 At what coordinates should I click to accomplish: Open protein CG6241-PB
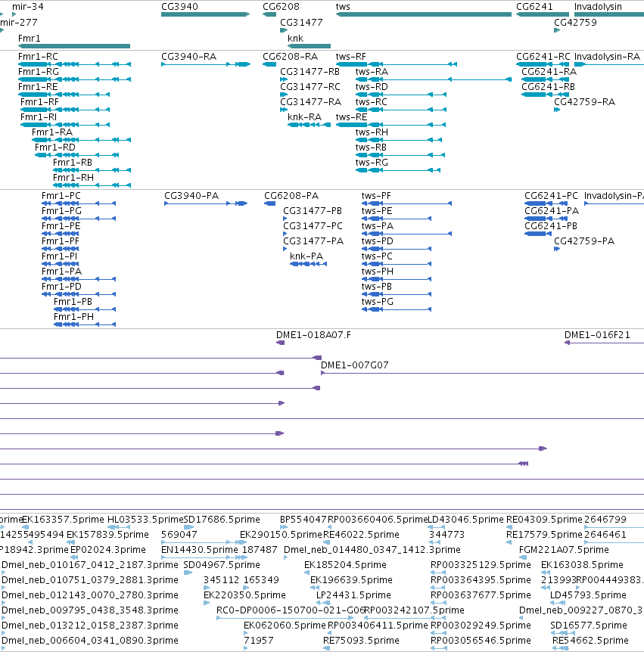click(x=538, y=234)
